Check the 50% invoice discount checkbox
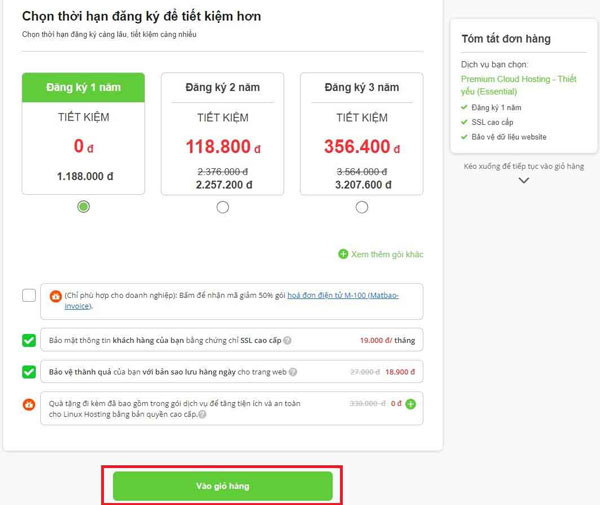The image size is (600, 505). click(29, 295)
